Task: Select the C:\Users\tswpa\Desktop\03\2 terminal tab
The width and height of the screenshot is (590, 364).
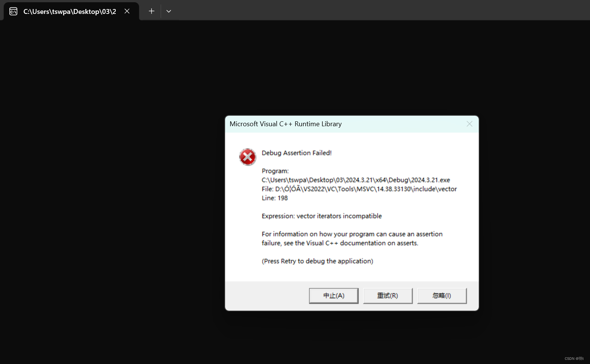Action: (71, 11)
